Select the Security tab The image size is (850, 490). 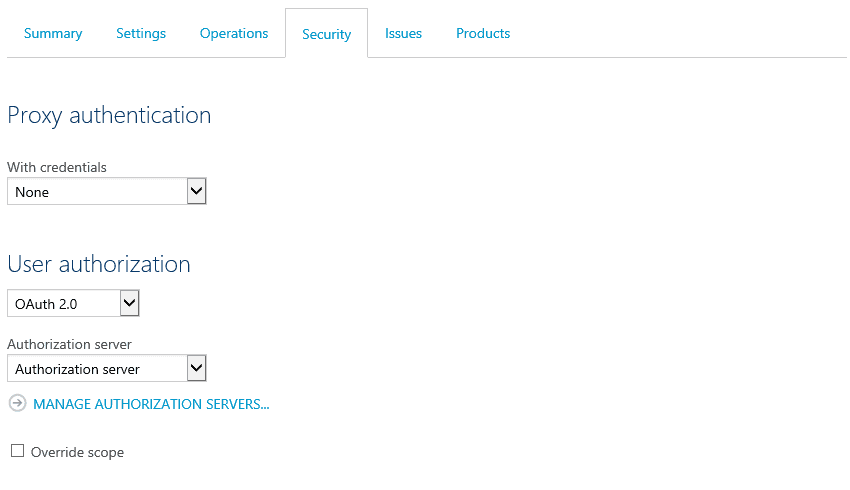pyautogui.click(x=326, y=34)
